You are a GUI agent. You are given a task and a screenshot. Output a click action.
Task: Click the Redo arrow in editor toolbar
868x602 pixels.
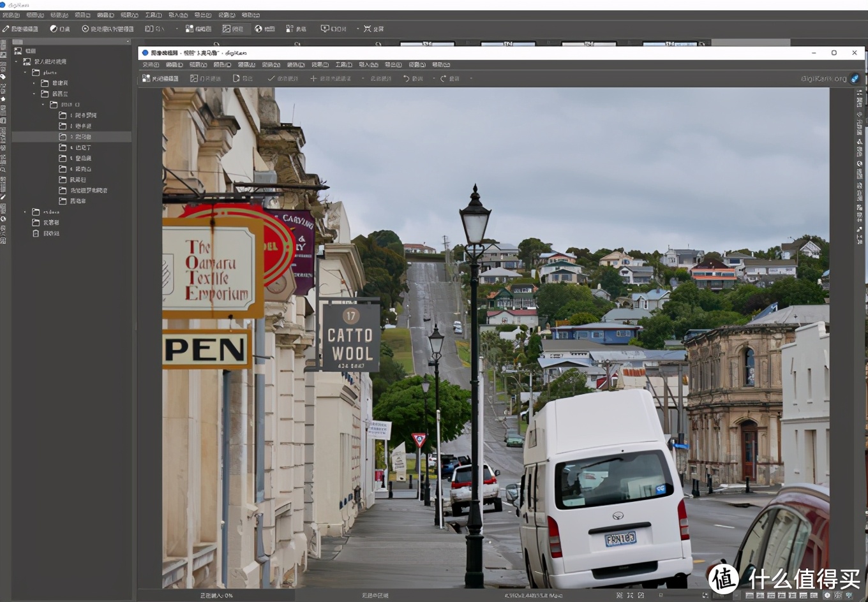449,78
